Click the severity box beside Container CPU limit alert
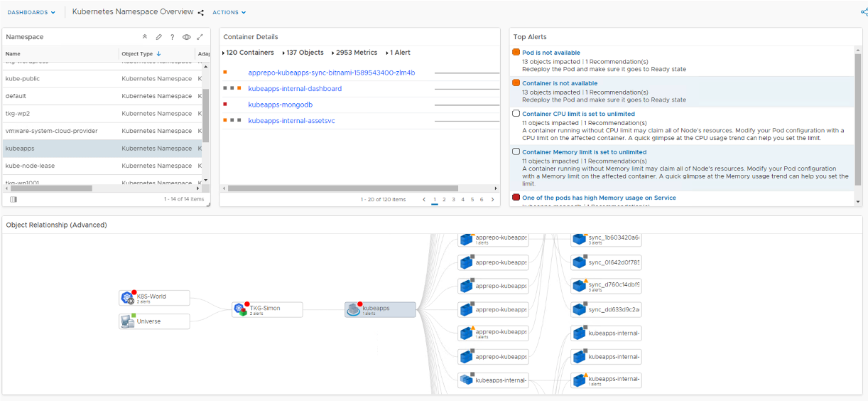Viewport: 868px width, 401px height. (516, 113)
